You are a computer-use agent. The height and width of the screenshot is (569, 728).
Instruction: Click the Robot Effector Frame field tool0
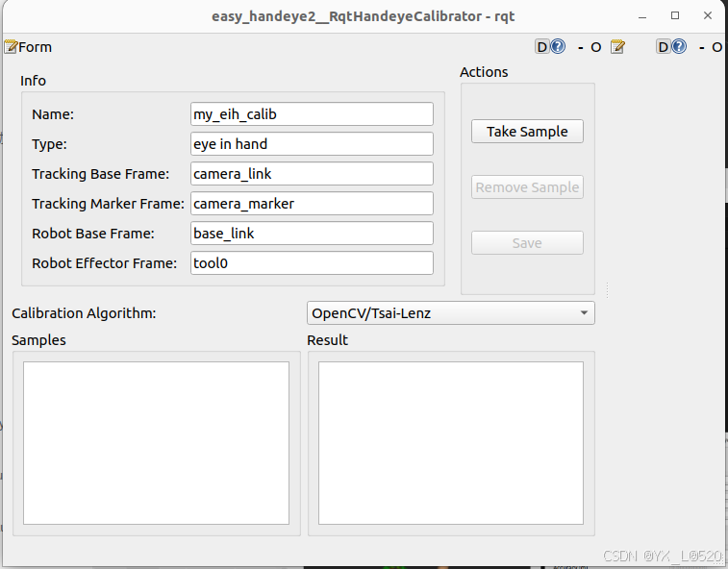[x=312, y=263]
